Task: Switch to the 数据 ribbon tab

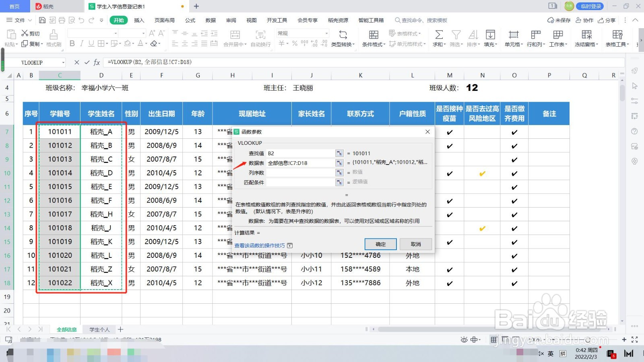Action: pyautogui.click(x=211, y=20)
